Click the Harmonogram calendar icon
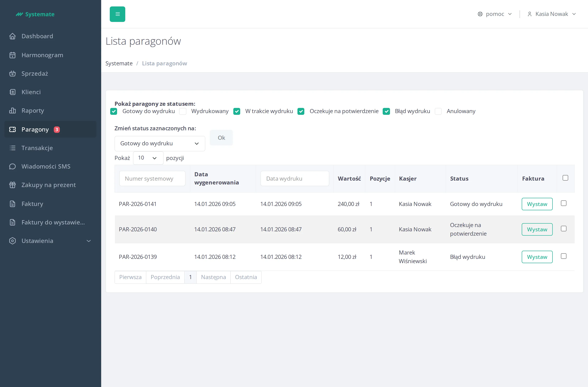The width and height of the screenshot is (588, 387). [x=12, y=55]
